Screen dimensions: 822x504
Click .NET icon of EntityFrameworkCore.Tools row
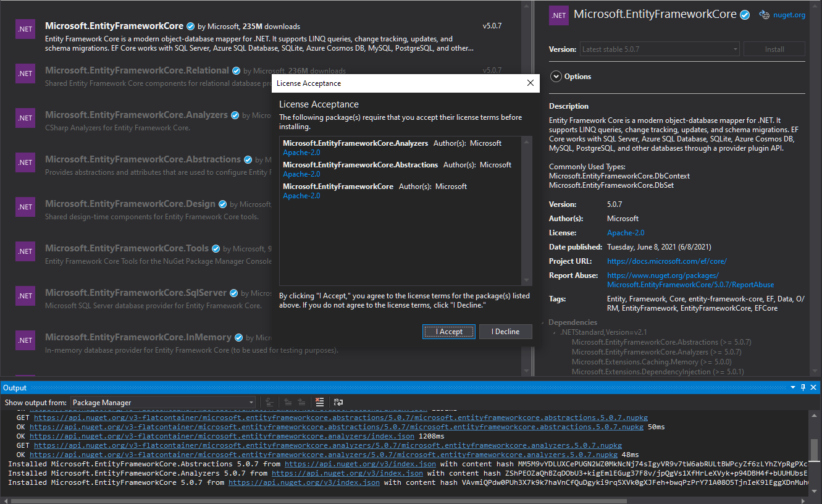tap(25, 251)
